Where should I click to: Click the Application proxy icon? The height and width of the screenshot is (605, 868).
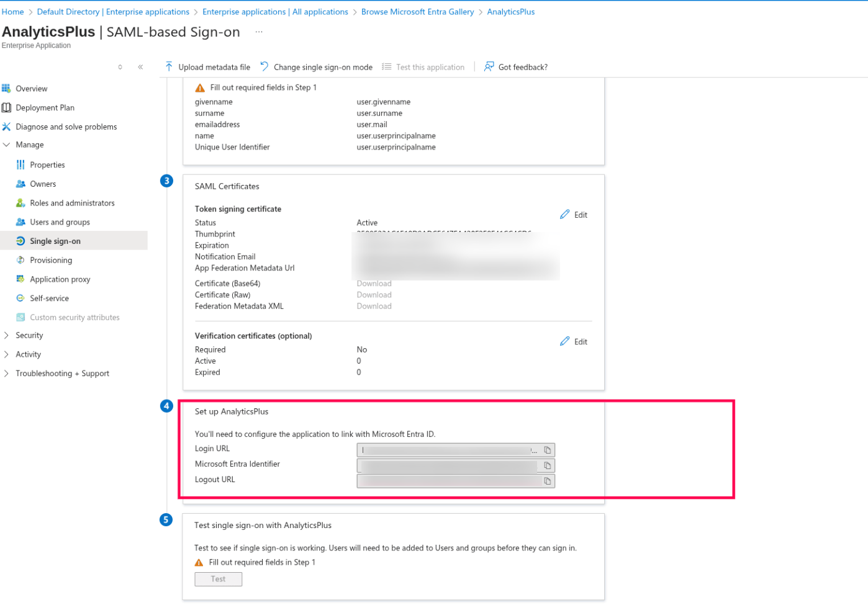20,279
